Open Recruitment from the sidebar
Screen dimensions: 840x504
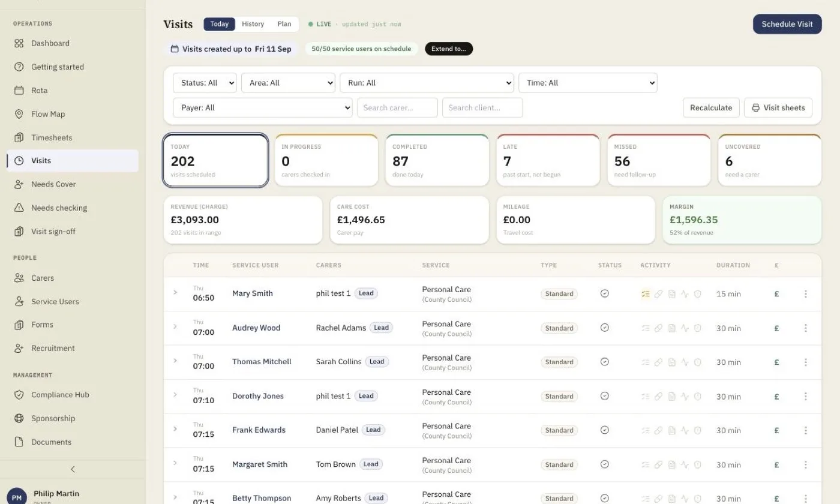coord(72,348)
